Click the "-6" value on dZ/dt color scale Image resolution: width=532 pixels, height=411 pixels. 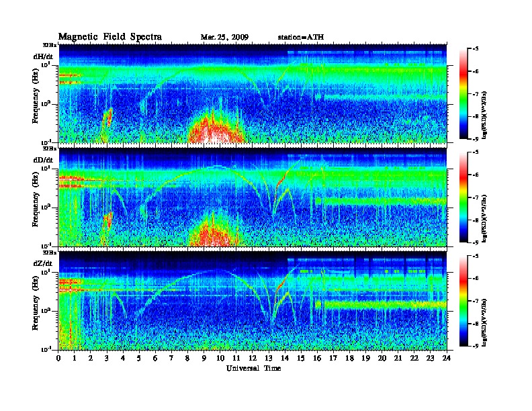tap(476, 279)
